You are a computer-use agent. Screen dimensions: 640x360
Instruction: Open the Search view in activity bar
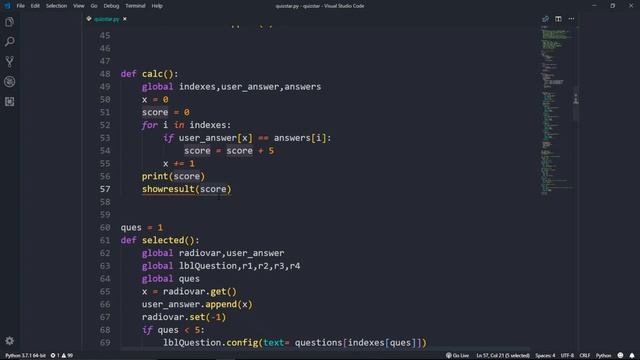(x=9, y=42)
